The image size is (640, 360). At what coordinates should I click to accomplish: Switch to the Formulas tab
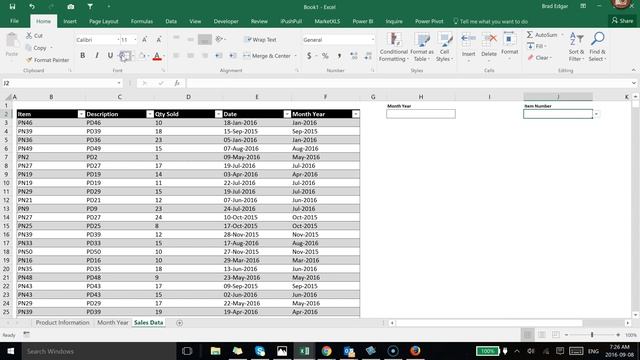pyautogui.click(x=142, y=21)
